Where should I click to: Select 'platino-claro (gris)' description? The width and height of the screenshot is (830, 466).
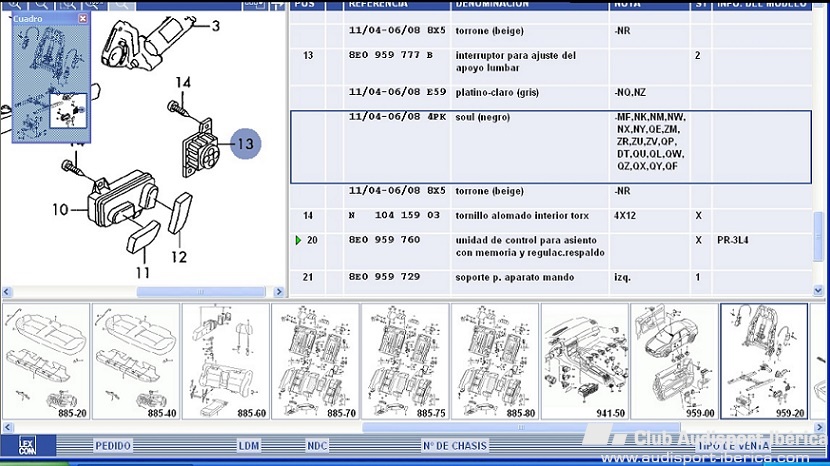tap(497, 92)
